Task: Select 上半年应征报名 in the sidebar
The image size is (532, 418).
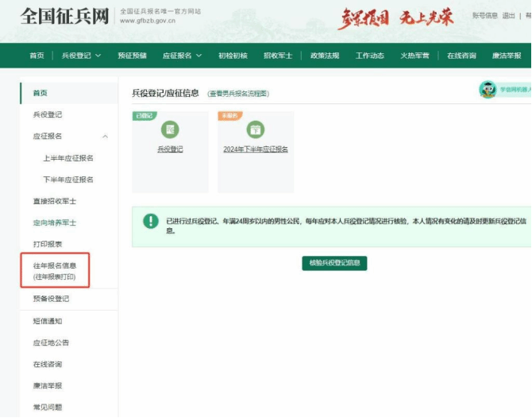Action: pyautogui.click(x=67, y=158)
